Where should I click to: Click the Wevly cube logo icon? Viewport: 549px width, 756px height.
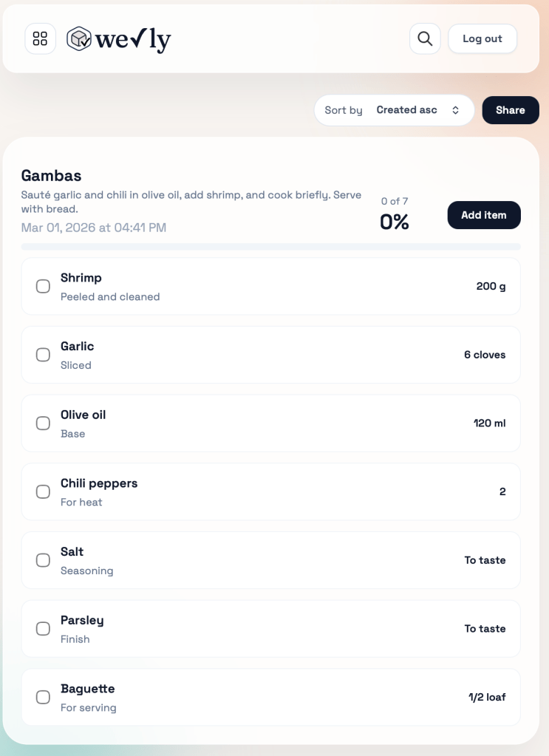pos(78,39)
